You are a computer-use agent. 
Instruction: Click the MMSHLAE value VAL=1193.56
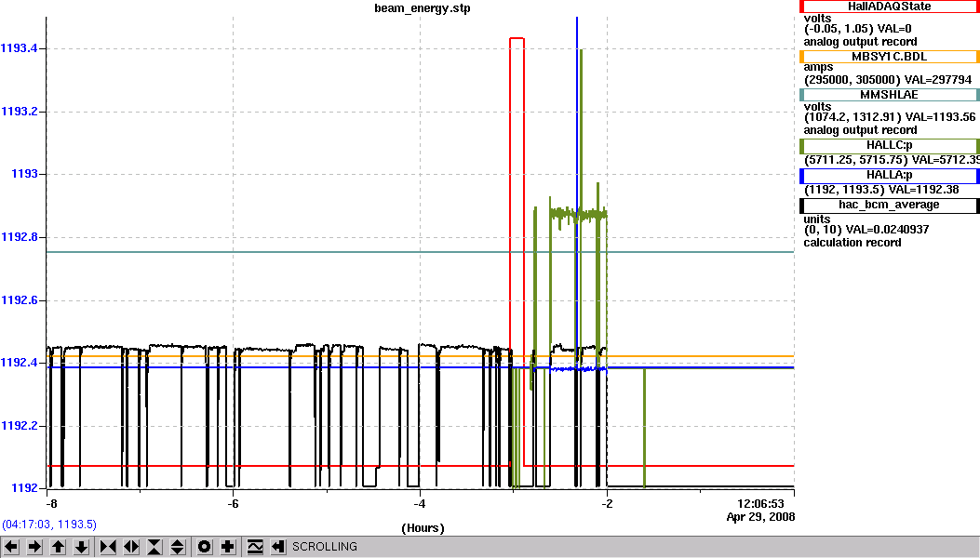(940, 117)
